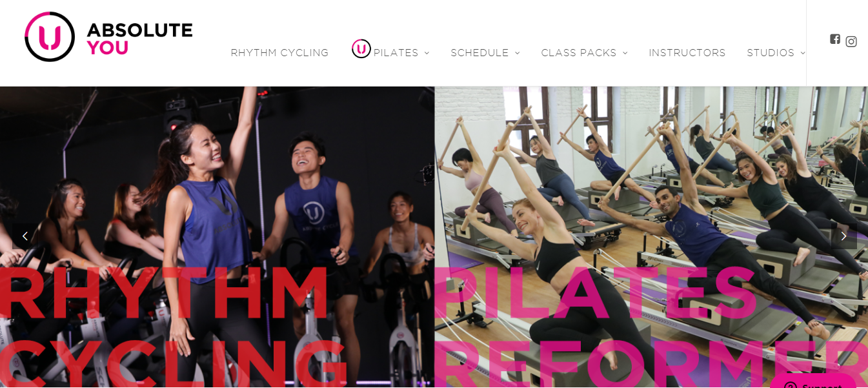The width and height of the screenshot is (868, 388).
Task: Open the Studios menu label
Action: (x=771, y=53)
